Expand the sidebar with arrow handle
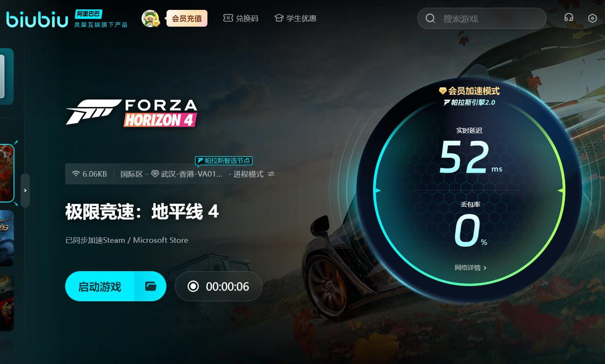Image resolution: width=605 pixels, height=364 pixels. click(25, 190)
